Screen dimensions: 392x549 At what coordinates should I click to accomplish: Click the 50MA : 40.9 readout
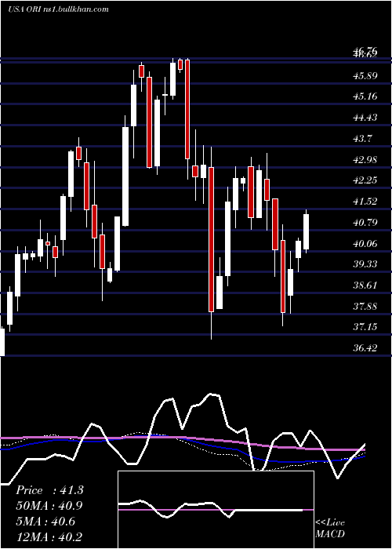pyautogui.click(x=49, y=506)
